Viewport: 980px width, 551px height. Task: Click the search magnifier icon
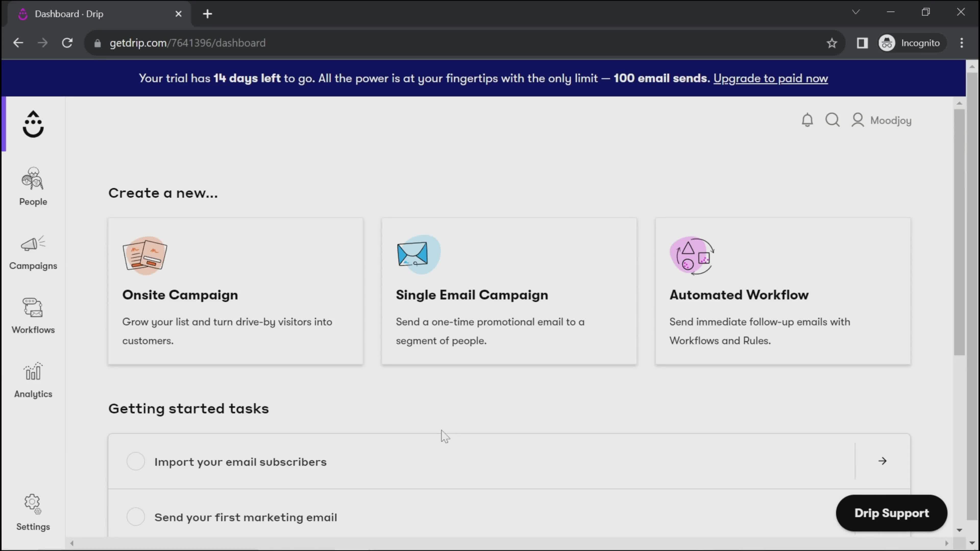click(x=832, y=120)
